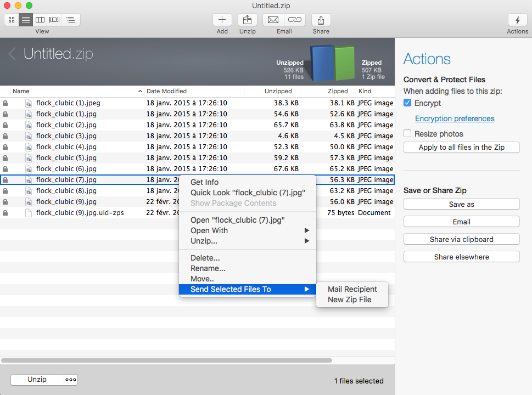Click Share via clipboard button
Screen dimensions: 532x395
[x=461, y=240]
